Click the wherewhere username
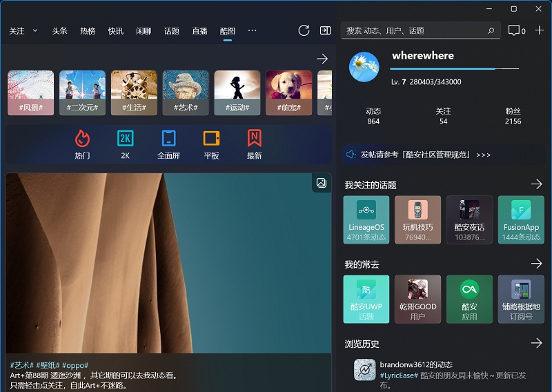Image resolution: width=552 pixels, height=392 pixels. click(423, 56)
